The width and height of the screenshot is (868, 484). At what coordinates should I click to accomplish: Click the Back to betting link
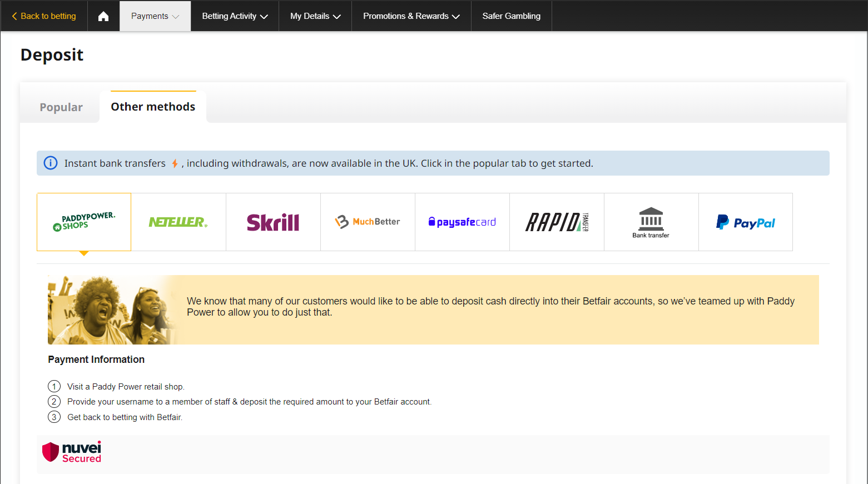(x=44, y=16)
